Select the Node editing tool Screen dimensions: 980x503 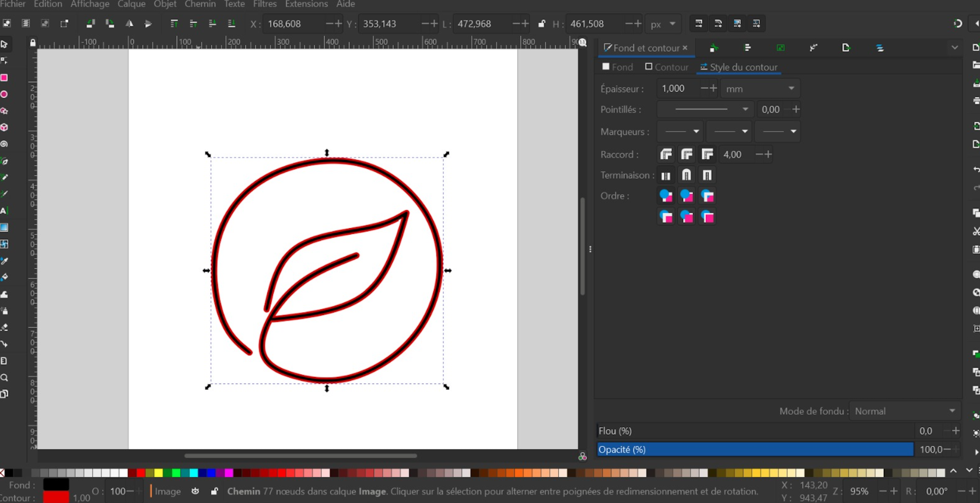(x=4, y=61)
